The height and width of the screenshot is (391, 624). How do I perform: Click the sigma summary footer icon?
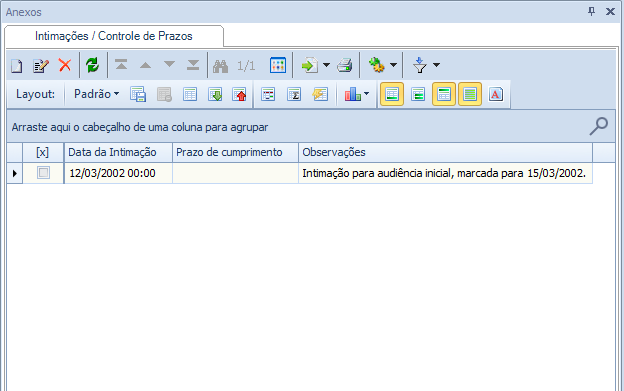[294, 94]
